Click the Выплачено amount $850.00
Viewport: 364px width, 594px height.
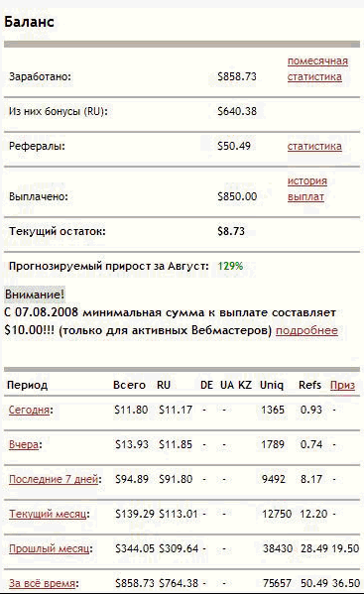coord(237,196)
